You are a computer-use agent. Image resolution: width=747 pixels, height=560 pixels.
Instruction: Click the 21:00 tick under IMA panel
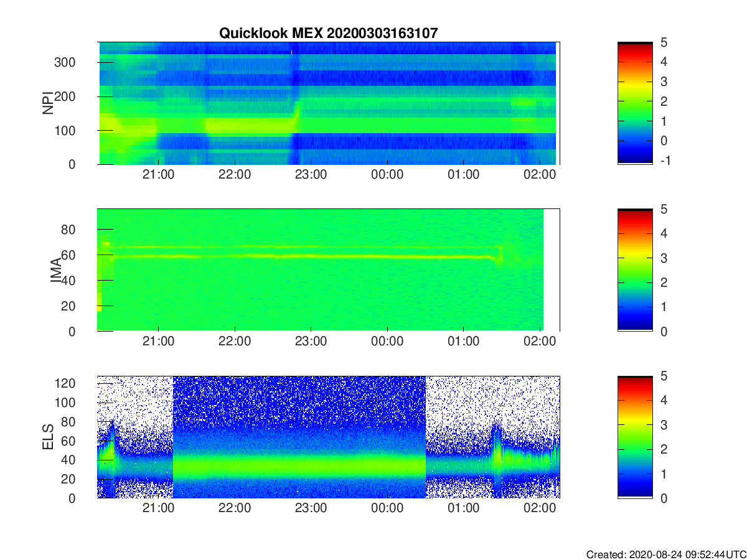coord(159,342)
